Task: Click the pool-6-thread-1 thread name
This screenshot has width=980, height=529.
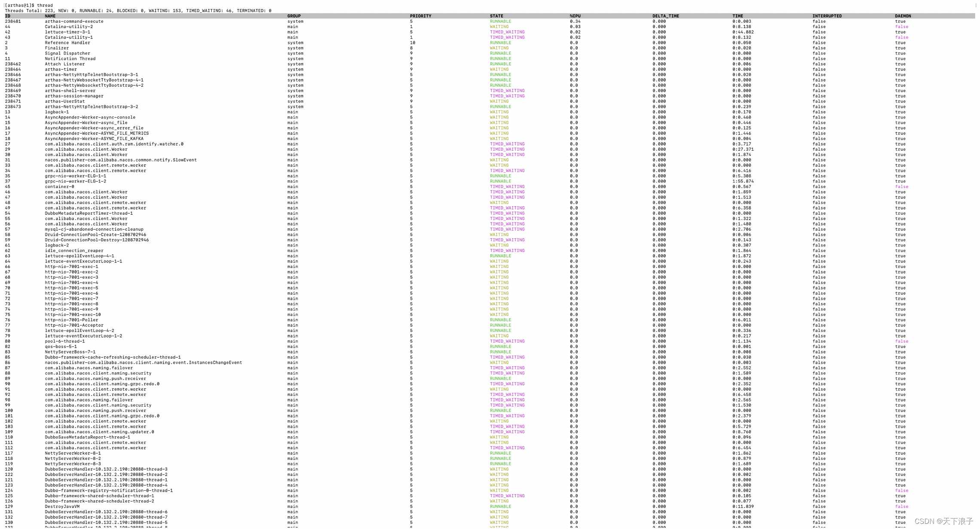Action: pos(65,341)
